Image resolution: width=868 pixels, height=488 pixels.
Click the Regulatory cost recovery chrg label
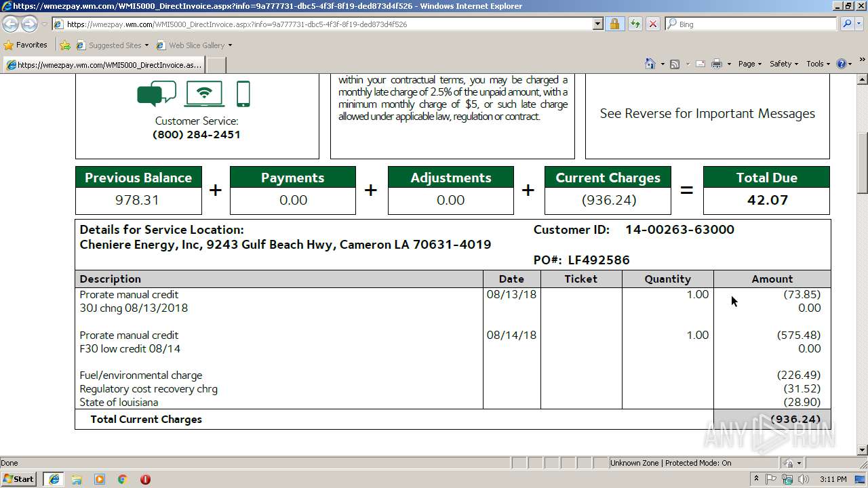coord(149,389)
